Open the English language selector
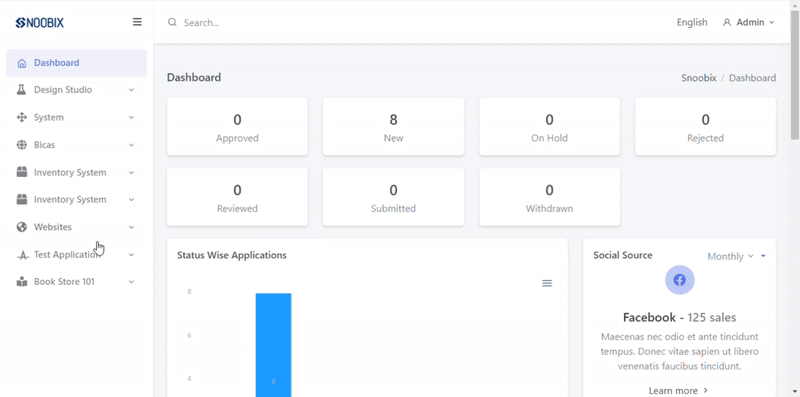 [692, 22]
